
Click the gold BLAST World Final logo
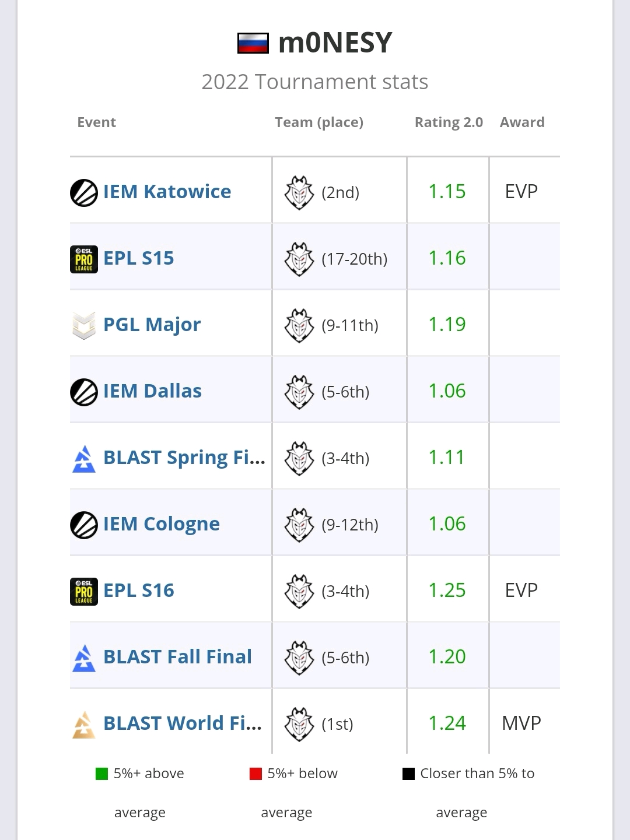point(84,724)
